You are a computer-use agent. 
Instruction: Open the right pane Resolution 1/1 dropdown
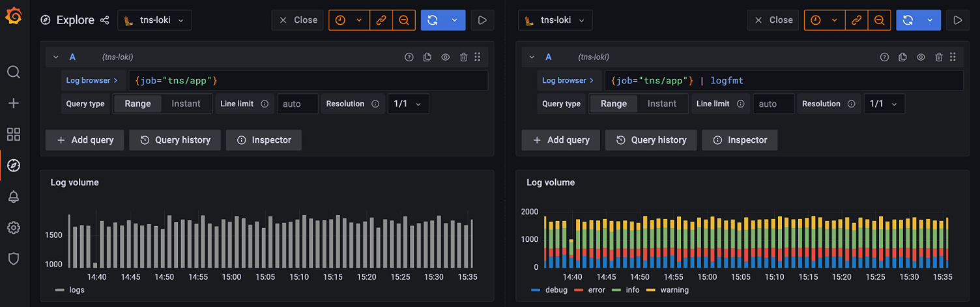[x=884, y=104]
